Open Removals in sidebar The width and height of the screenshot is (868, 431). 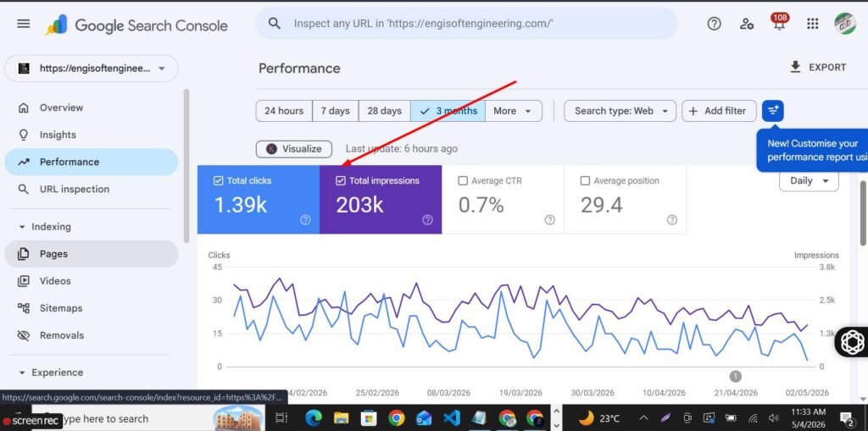(92, 335)
